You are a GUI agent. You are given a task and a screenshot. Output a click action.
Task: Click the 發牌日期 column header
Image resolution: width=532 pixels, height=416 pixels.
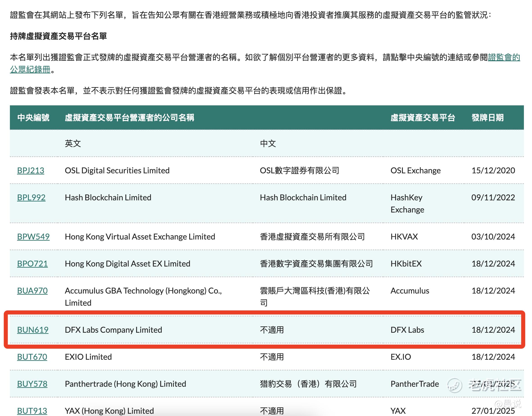(x=487, y=118)
